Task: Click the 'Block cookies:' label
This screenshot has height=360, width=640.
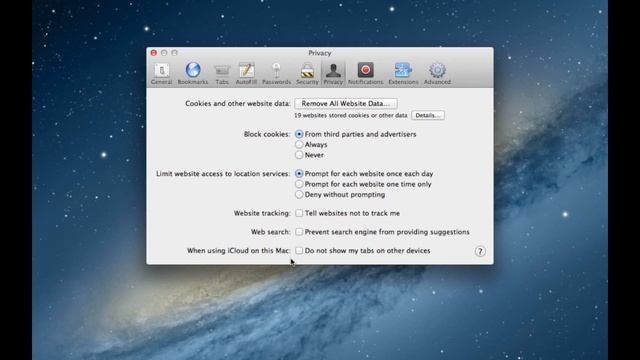Action: 267,134
